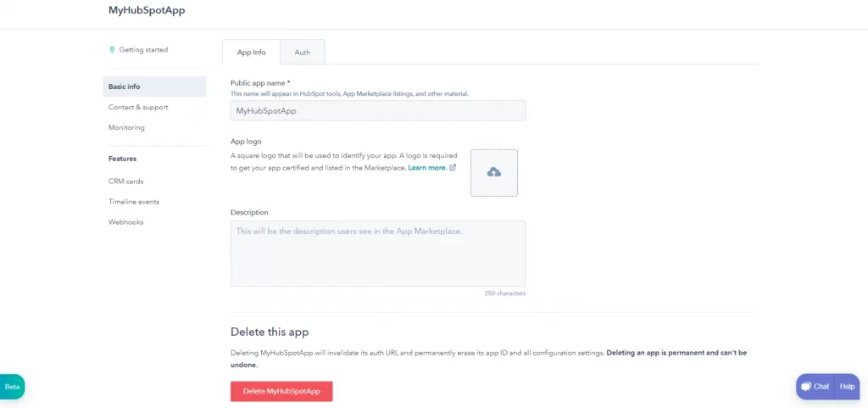Click the red Delete MyHubSpotApp button

(x=281, y=391)
